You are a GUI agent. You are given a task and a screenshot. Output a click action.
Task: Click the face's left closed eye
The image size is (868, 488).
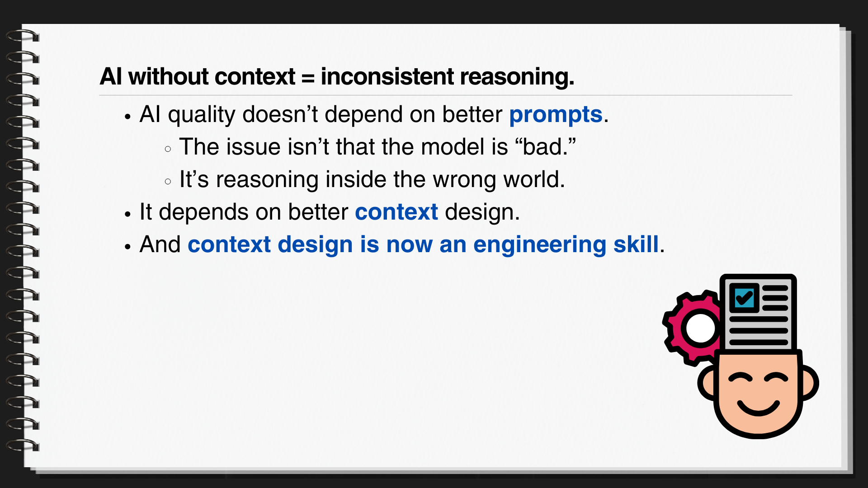[740, 377]
